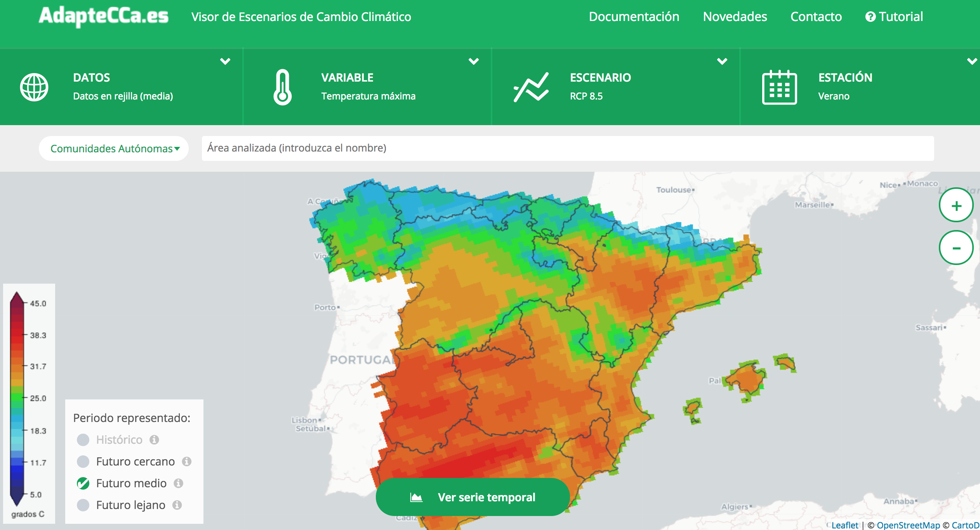Click the Ver serie temporal button
This screenshot has height=530, width=980.
tap(473, 497)
